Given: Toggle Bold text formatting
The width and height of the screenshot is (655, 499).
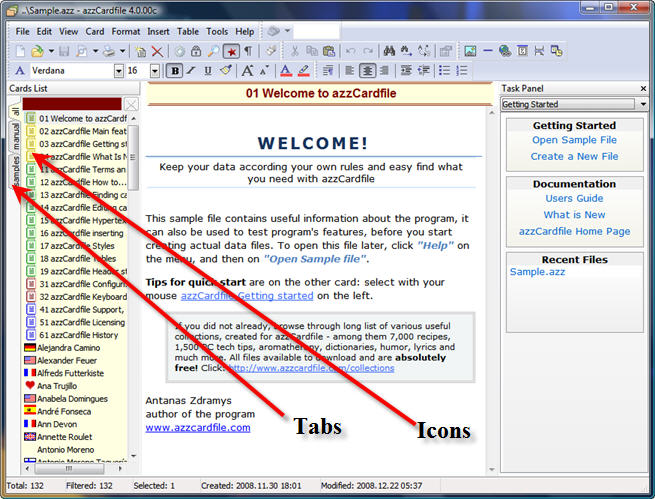Looking at the screenshot, I should coord(175,71).
